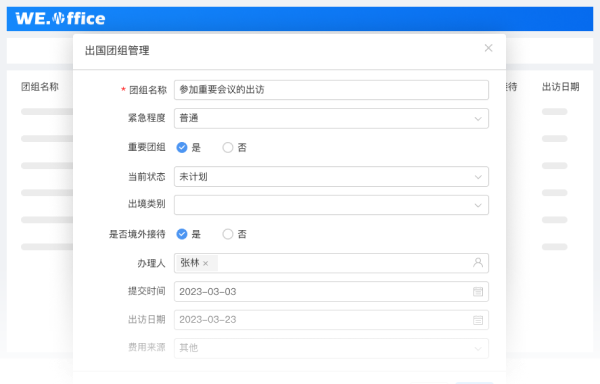Open the 费用来源 dropdown
Screen dimensions: 600x384
tap(331, 348)
